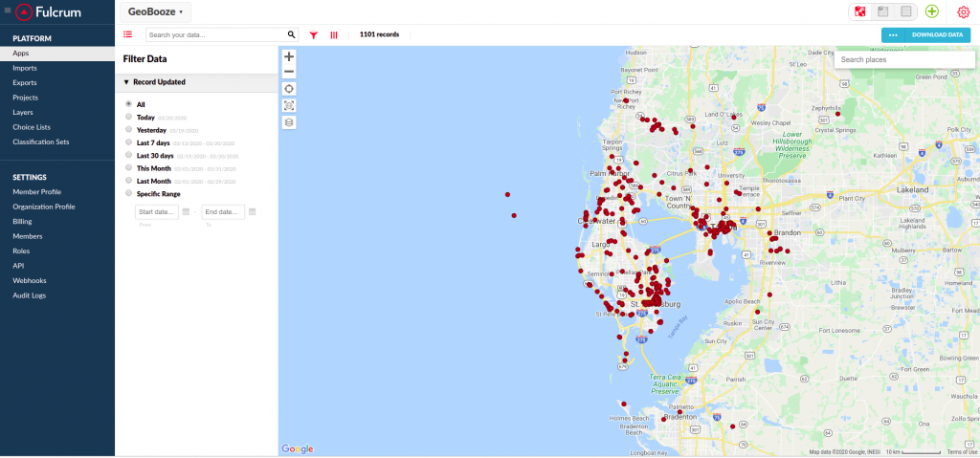Open settings via red gear icon
The height and width of the screenshot is (458, 980).
pos(963,11)
